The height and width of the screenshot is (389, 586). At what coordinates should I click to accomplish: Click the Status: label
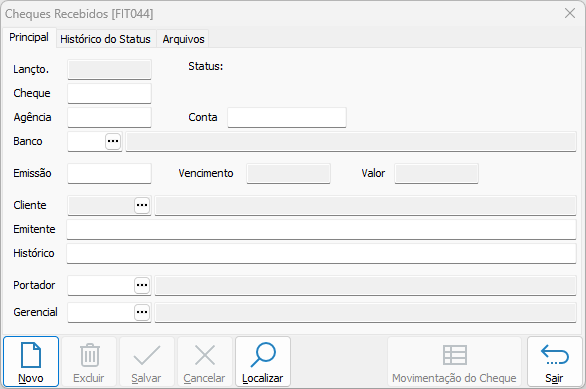click(x=206, y=67)
